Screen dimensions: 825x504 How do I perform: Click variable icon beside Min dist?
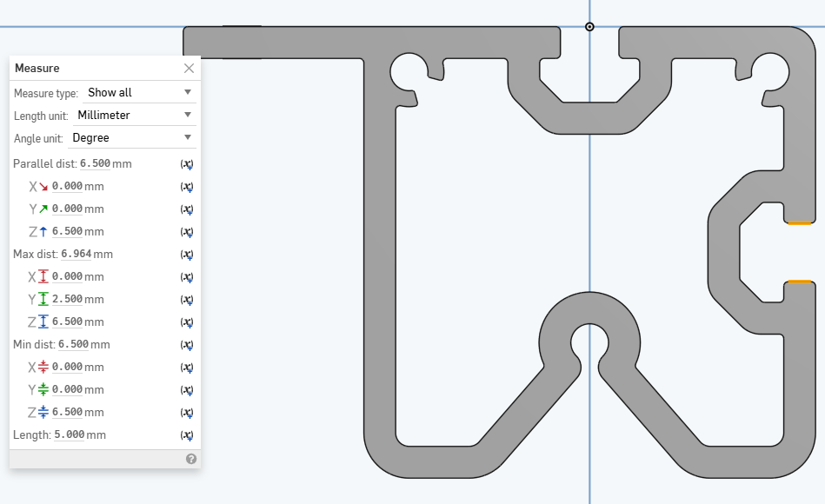tap(186, 345)
